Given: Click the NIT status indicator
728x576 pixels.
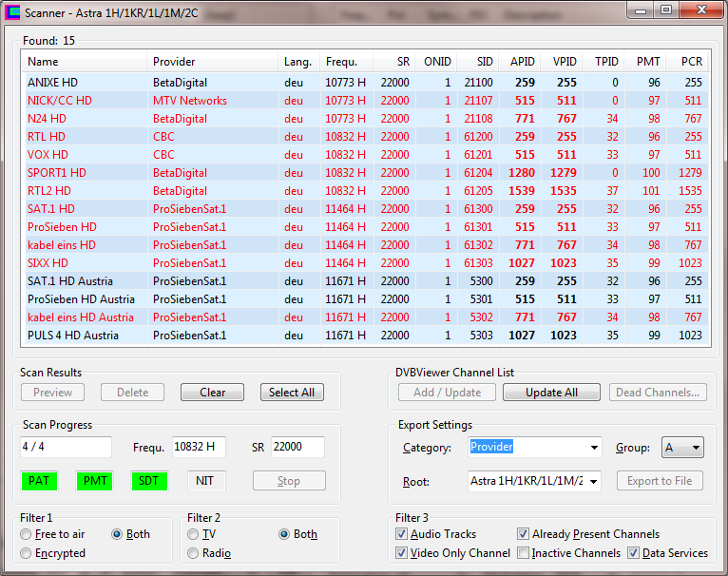Looking at the screenshot, I should click(204, 481).
